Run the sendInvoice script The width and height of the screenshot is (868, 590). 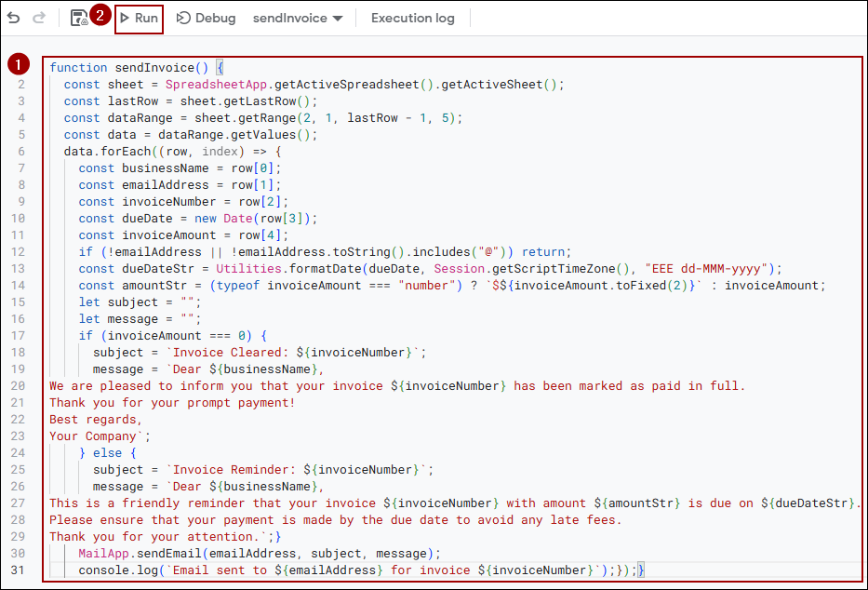click(139, 18)
